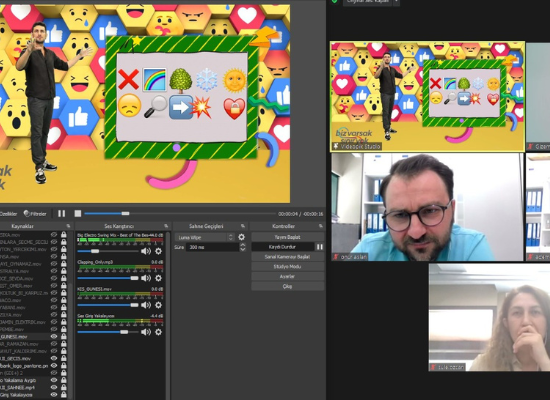Click the Yayını Başlat button
This screenshot has width=550, height=400.
[287, 237]
